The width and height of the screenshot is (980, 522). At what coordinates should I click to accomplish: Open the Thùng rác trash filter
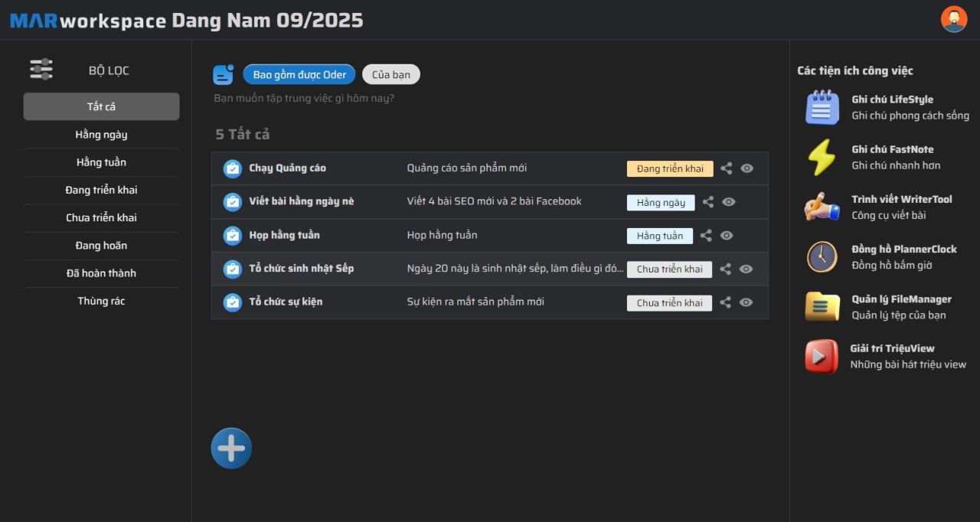pyautogui.click(x=101, y=301)
